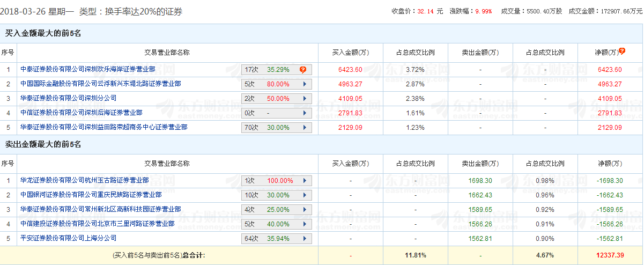The width and height of the screenshot is (644, 265).
Task: Click sell amount 1562.81 cell
Action: click(x=480, y=239)
